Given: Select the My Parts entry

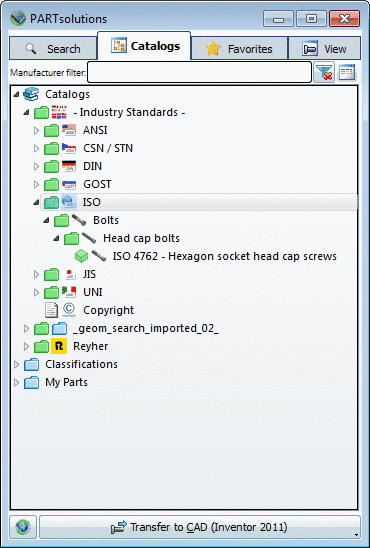Looking at the screenshot, I should pos(66,382).
